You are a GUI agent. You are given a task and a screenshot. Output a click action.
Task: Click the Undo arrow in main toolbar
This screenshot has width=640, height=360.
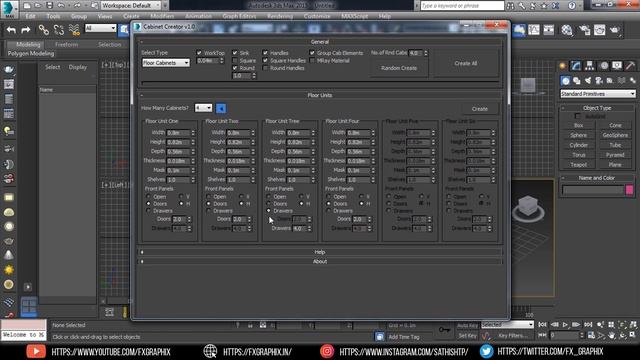pyautogui.click(x=11, y=29)
